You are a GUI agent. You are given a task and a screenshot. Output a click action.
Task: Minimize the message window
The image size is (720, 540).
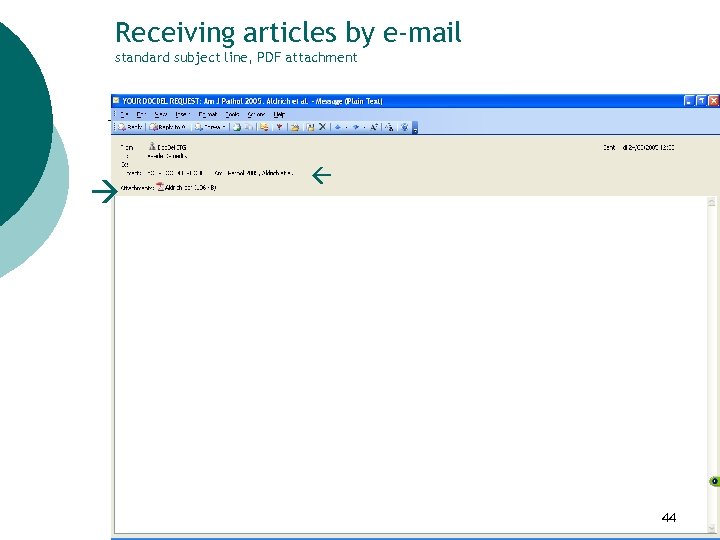click(688, 101)
